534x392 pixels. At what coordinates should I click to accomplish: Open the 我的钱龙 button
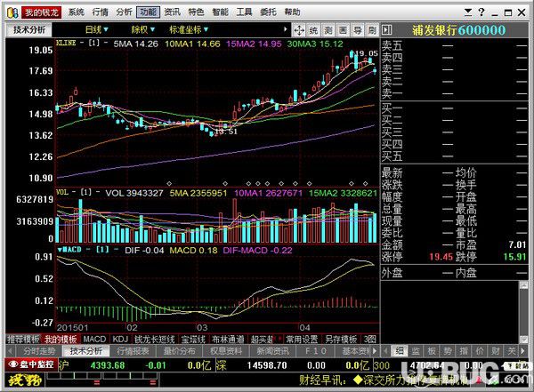42,12
